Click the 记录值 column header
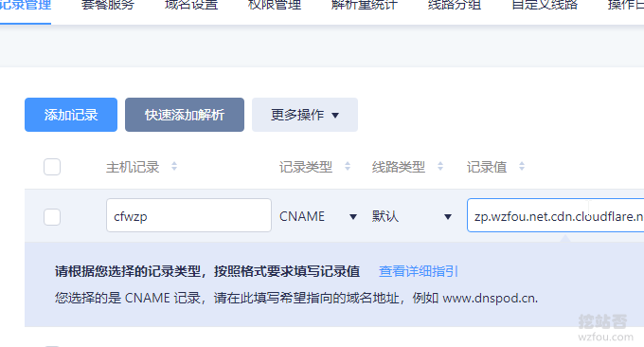The height and width of the screenshot is (347, 644). tap(487, 167)
